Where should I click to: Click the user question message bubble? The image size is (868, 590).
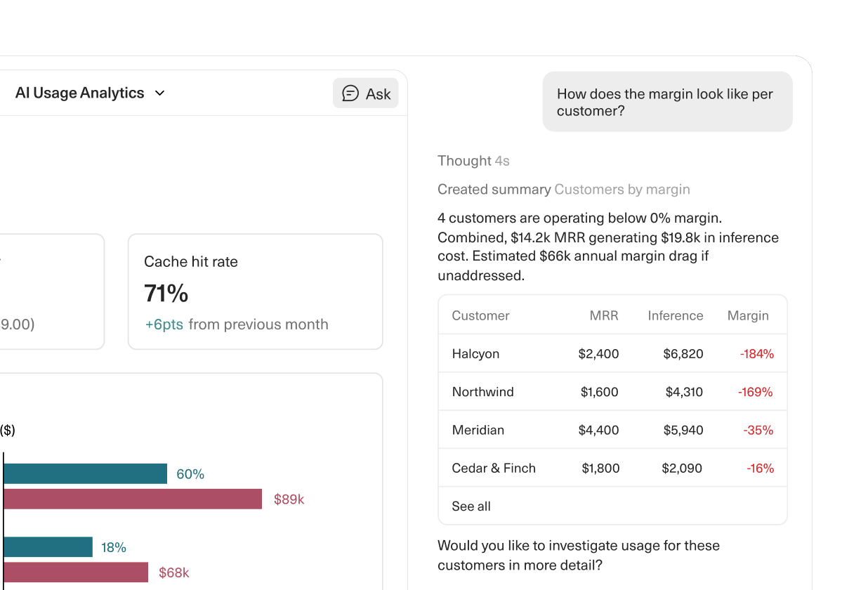pyautogui.click(x=667, y=102)
